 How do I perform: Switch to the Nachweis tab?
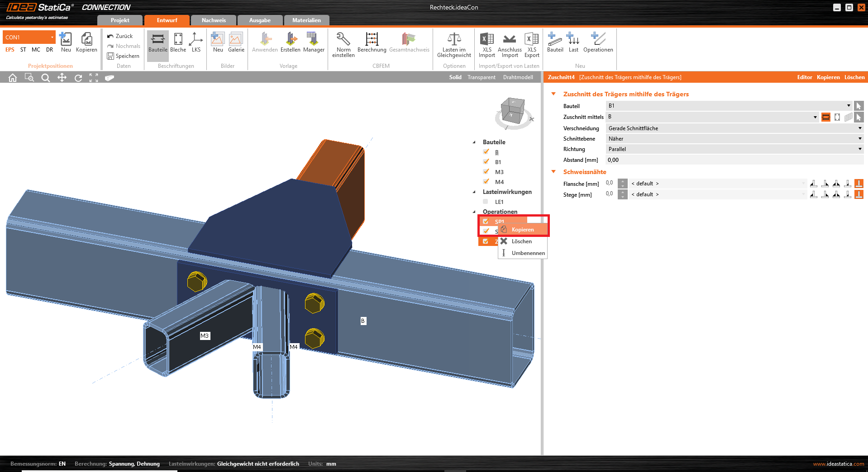pyautogui.click(x=214, y=20)
